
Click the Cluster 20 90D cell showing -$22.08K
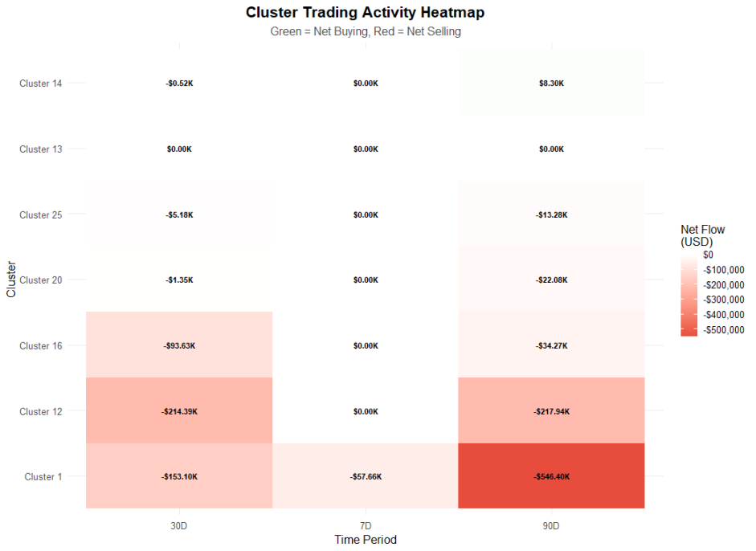coord(551,280)
